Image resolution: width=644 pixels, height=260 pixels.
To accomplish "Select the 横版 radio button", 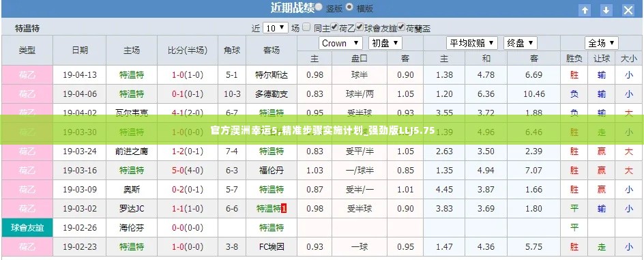I will point(349,7).
